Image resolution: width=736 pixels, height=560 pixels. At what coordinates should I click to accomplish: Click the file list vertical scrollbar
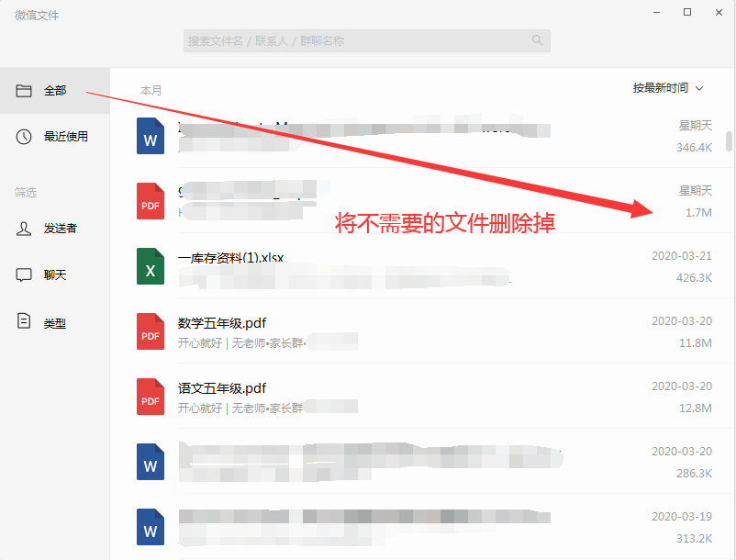(x=729, y=141)
